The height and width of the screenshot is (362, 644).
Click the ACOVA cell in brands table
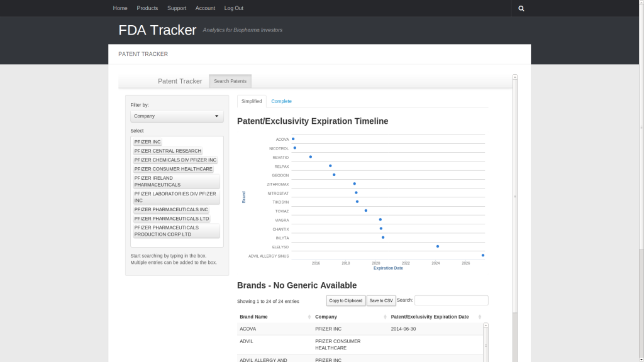275,329
